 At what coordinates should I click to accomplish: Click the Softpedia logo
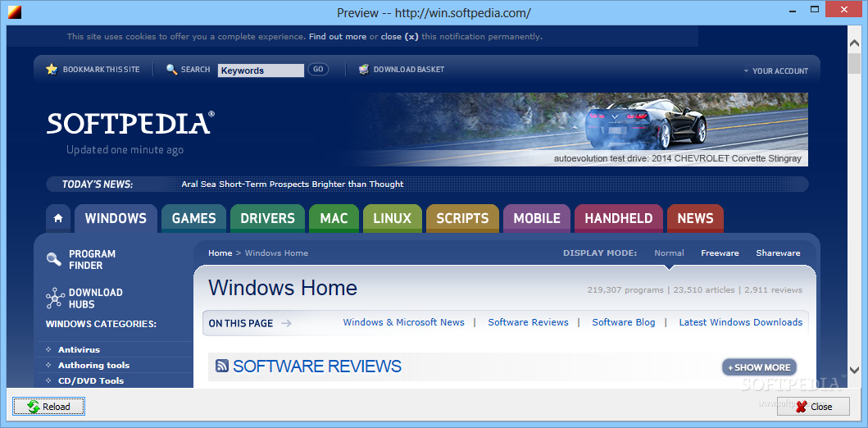coord(130,123)
